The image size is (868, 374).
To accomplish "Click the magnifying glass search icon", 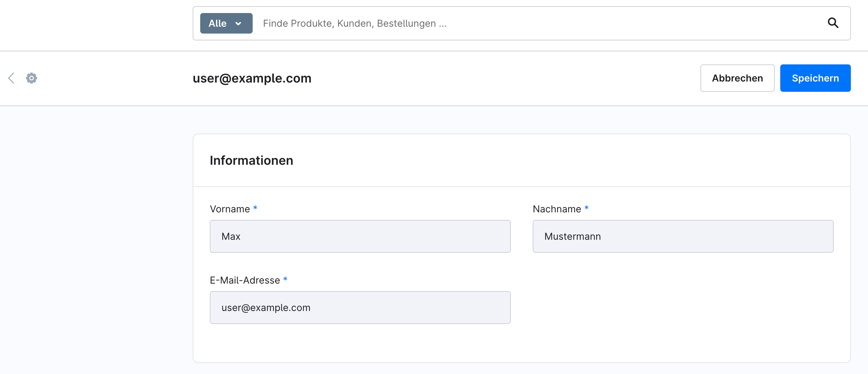I will 833,23.
